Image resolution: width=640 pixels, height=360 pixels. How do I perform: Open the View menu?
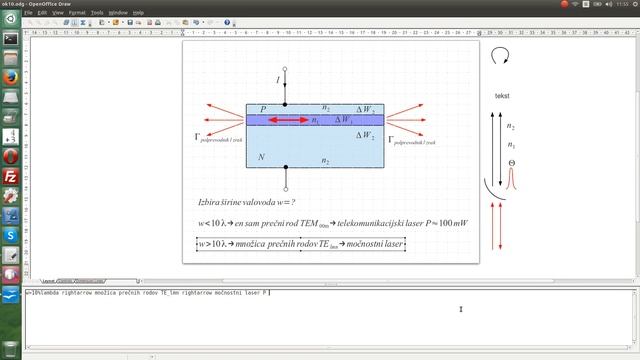point(58,13)
